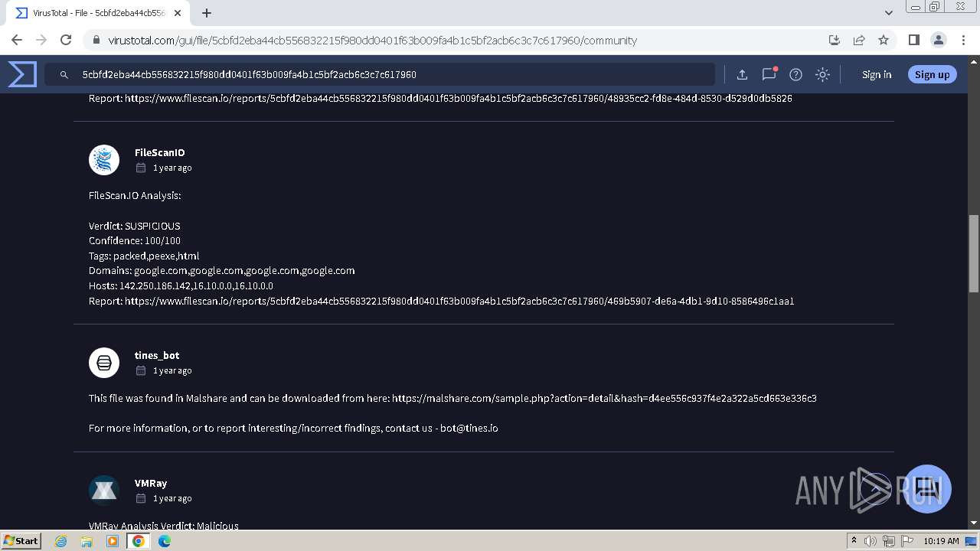This screenshot has width=980, height=551.
Task: Open filescan.io report ending d529d0db5826
Action: (459, 98)
